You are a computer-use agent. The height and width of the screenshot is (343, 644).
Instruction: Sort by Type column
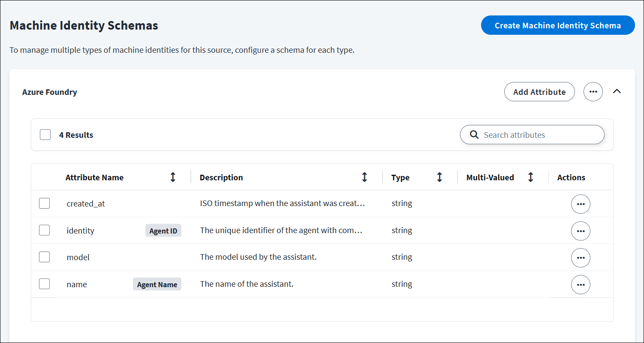[439, 177]
